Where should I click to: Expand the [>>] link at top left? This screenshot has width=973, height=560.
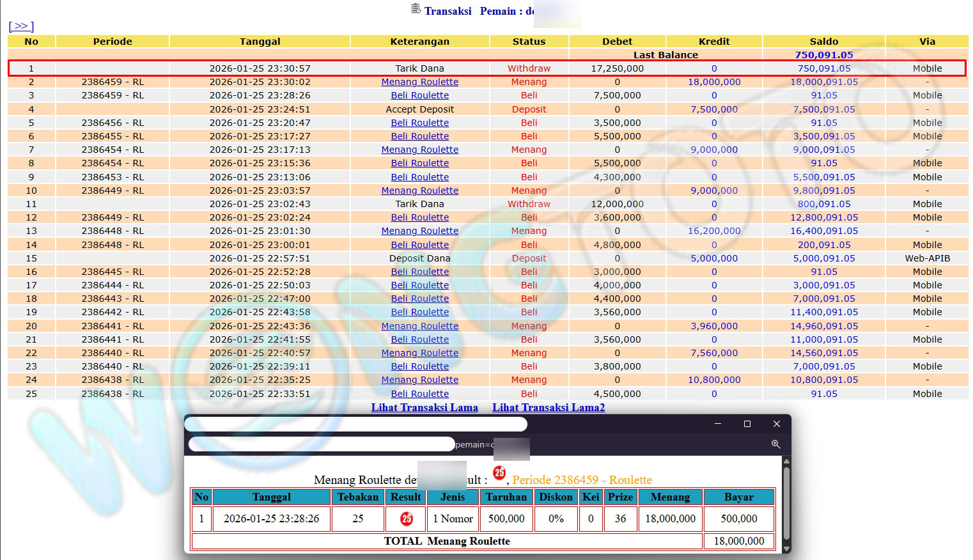pos(21,26)
